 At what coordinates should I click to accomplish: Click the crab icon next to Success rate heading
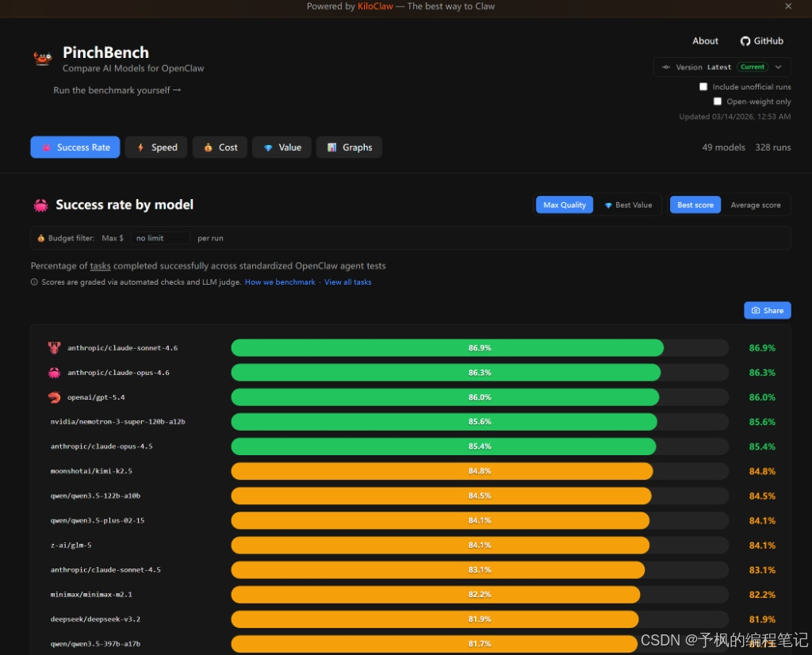click(41, 205)
